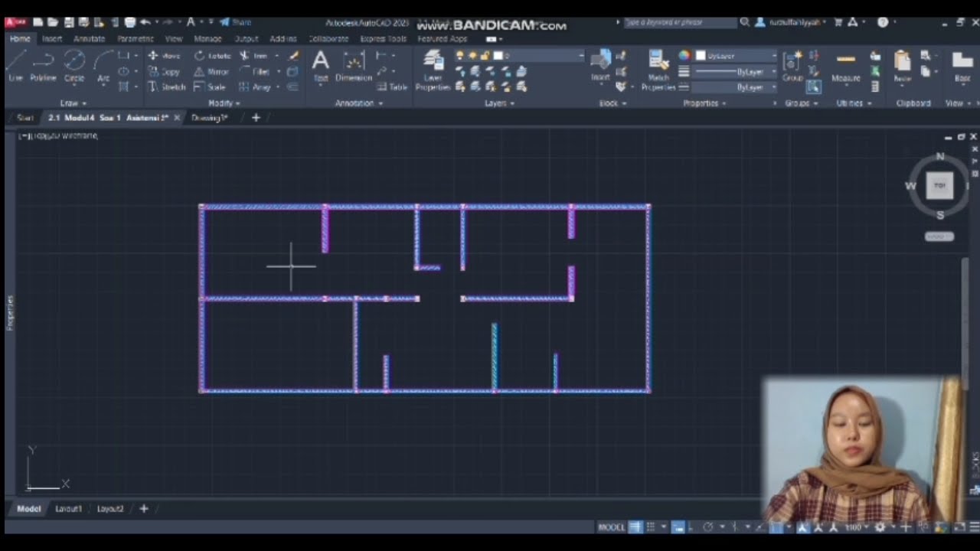Open the status bar settings gear
The width and height of the screenshot is (980, 551).
click(880, 527)
